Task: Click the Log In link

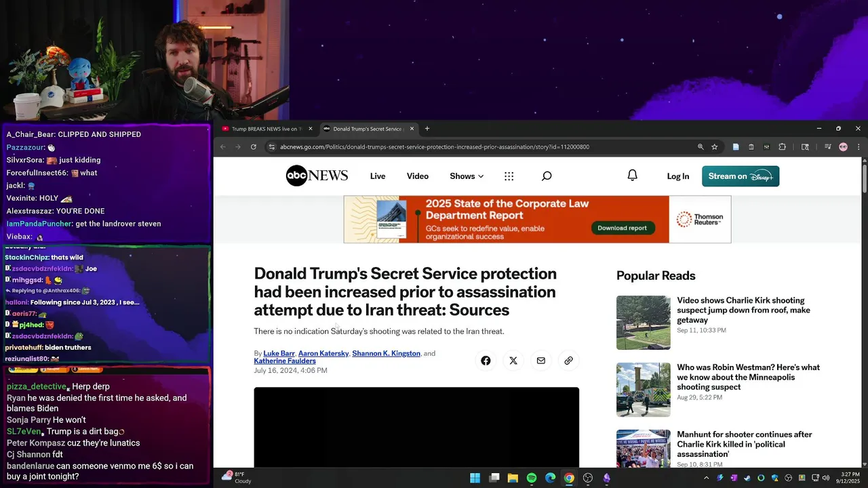Action: coord(678,176)
